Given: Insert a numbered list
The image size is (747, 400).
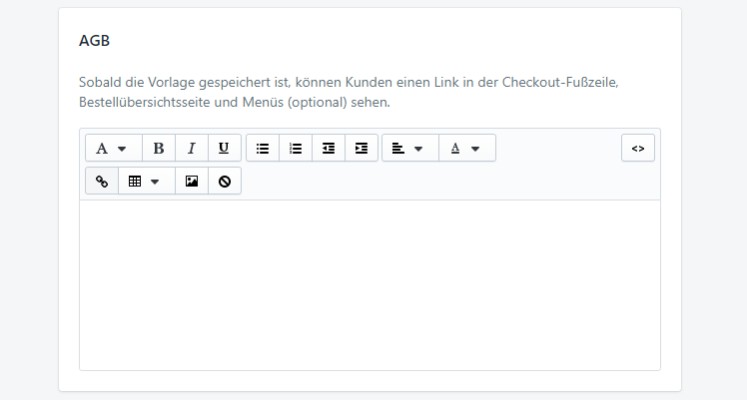Looking at the screenshot, I should point(295,149).
